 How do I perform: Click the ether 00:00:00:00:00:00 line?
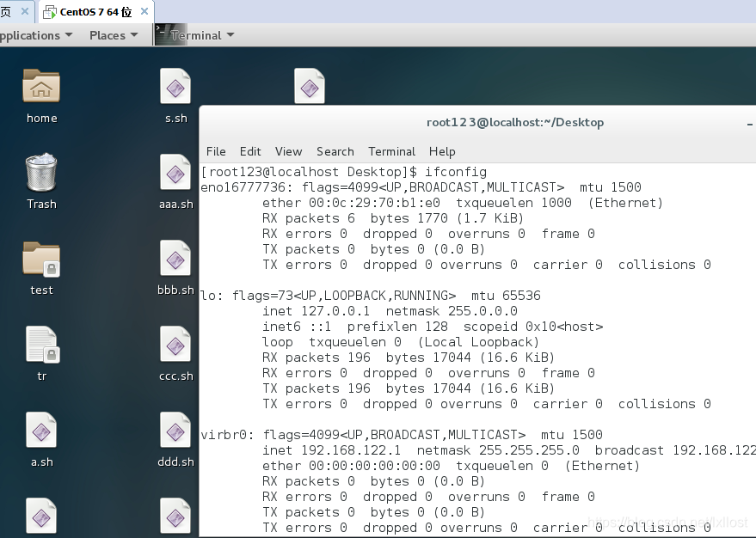click(x=451, y=466)
